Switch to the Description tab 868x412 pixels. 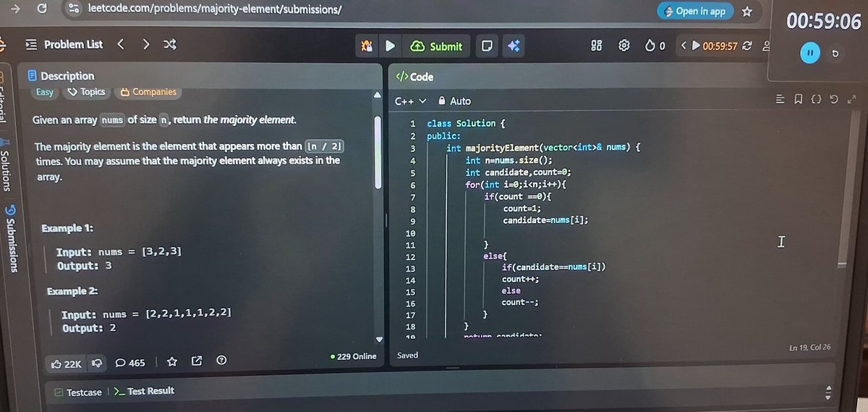61,76
